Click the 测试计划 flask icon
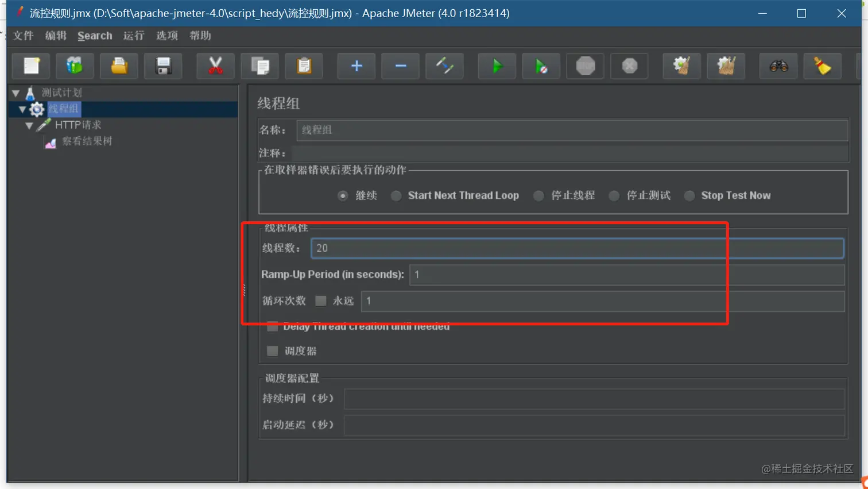Viewport: 868px width, 489px height. (x=30, y=93)
